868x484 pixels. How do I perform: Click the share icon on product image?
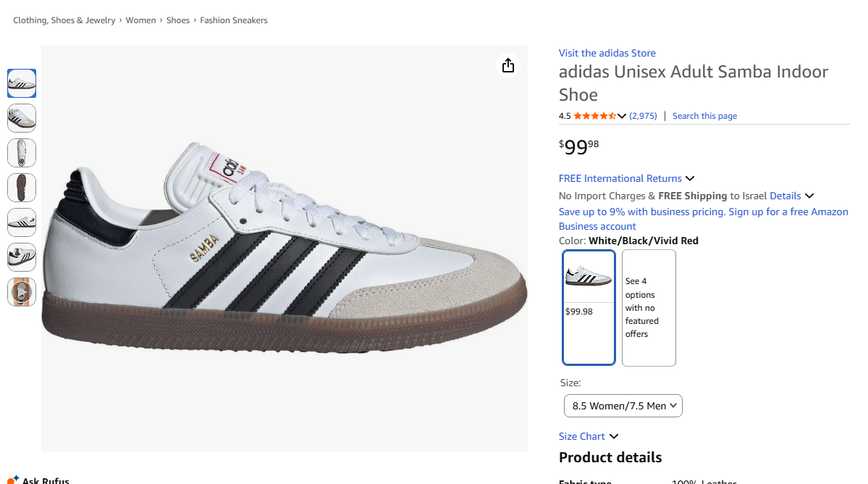coord(508,65)
